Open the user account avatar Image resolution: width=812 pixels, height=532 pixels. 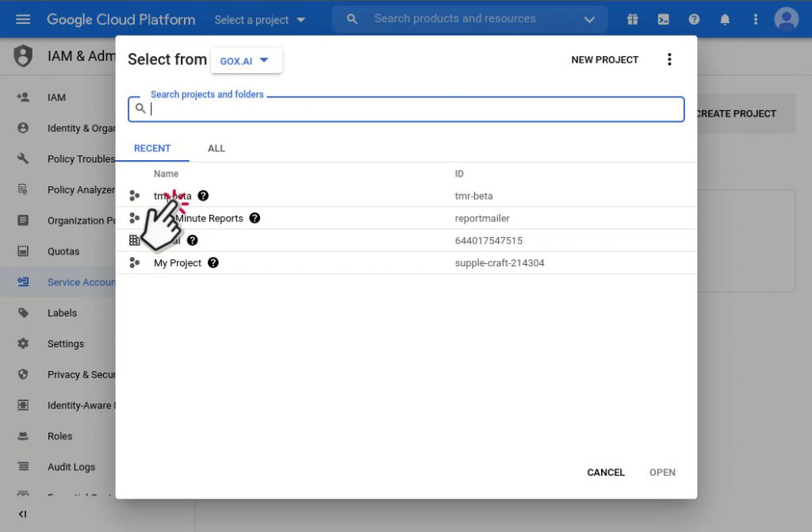[786, 19]
